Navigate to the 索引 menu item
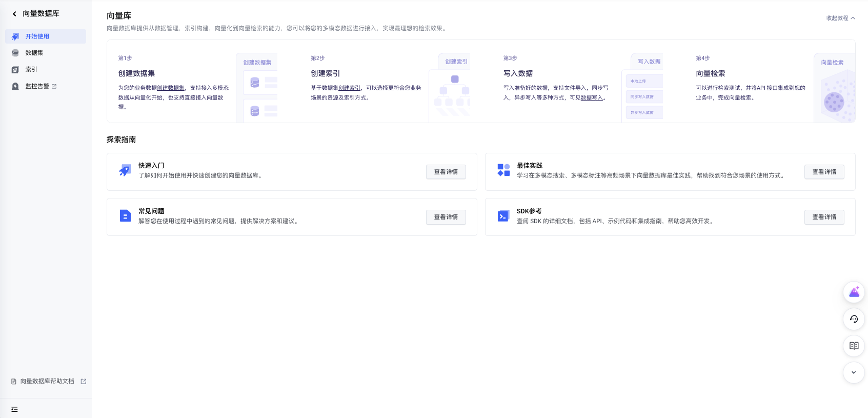 tap(46, 69)
